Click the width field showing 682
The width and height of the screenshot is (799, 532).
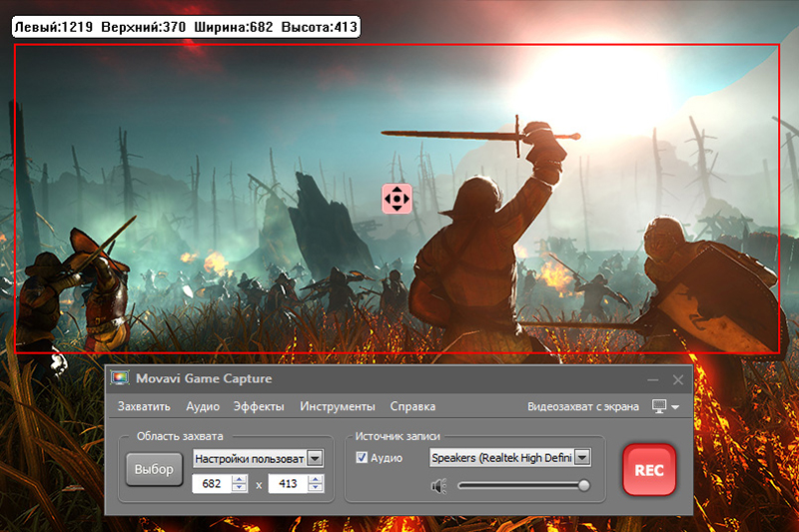pos(211,484)
